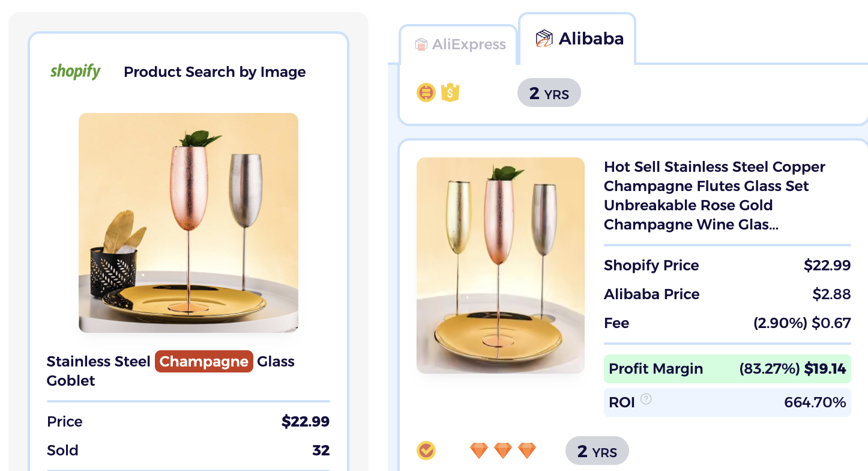Open the champagne flutes product thumbnail
Viewport: 868px width, 471px height.
click(x=500, y=265)
